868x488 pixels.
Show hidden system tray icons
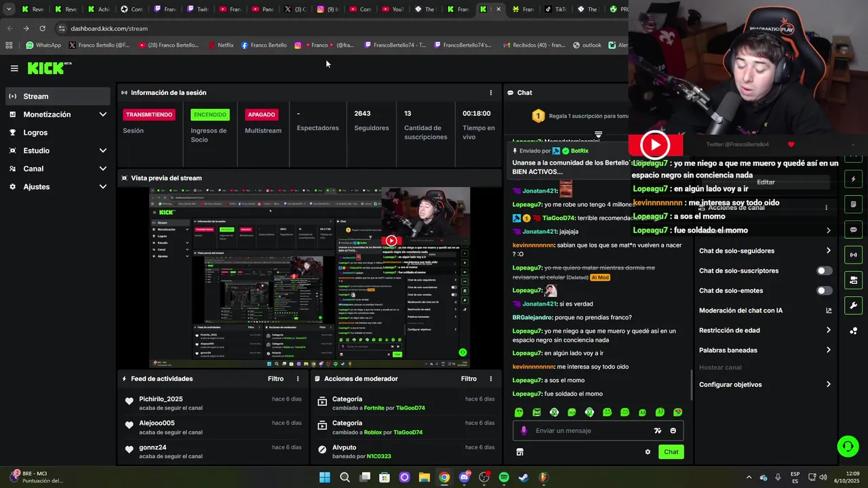750,477
